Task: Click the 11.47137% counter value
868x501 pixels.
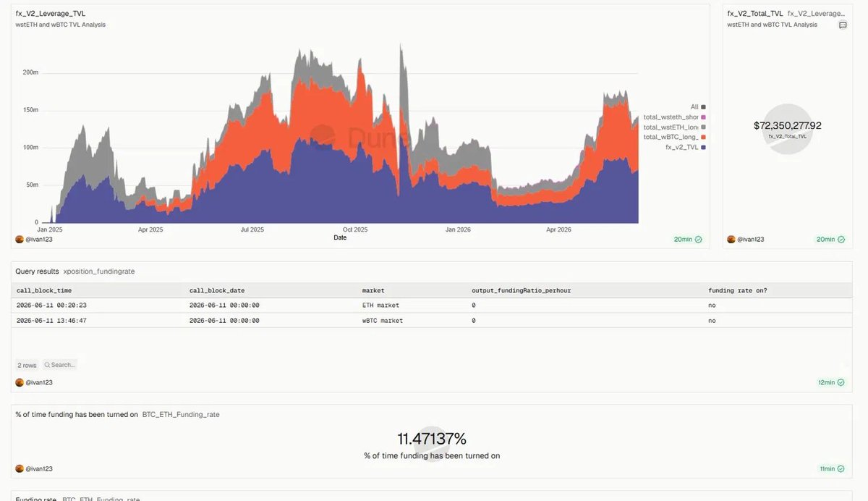Action: click(x=432, y=439)
